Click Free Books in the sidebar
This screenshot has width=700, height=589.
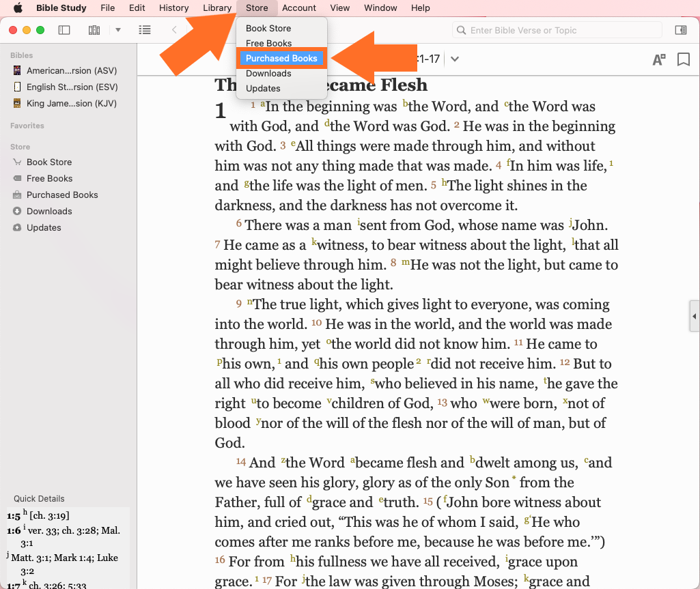[x=49, y=178]
